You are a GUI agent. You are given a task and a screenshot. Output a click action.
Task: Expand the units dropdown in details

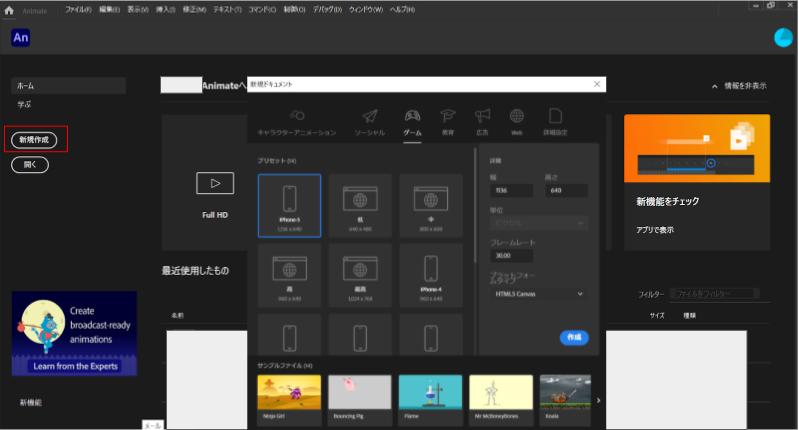point(539,223)
